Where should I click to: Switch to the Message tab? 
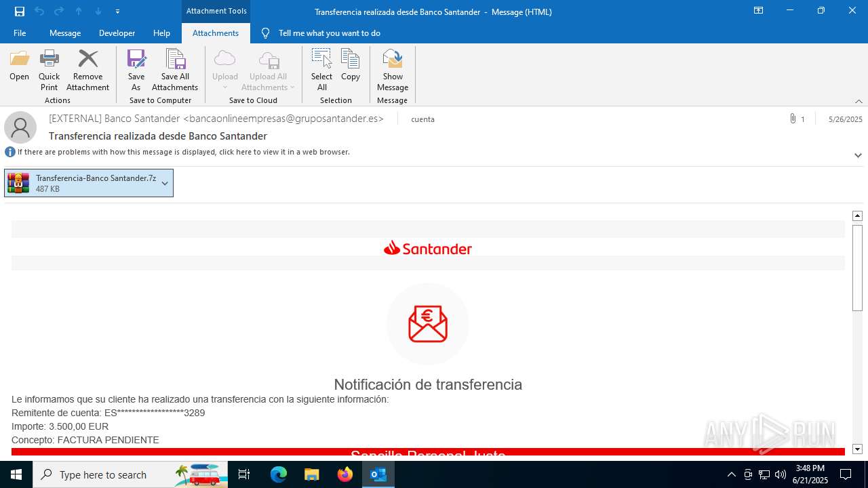[x=65, y=33]
